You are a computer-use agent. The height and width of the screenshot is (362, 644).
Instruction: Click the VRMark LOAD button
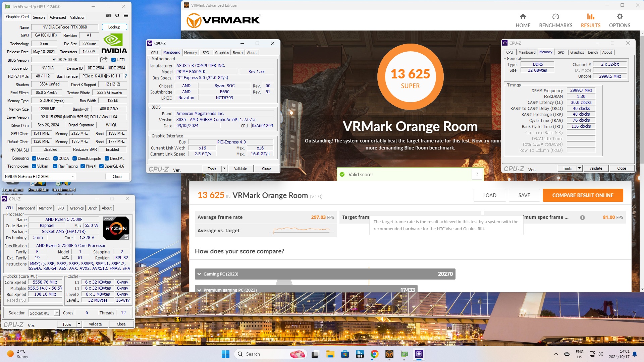[x=489, y=195]
